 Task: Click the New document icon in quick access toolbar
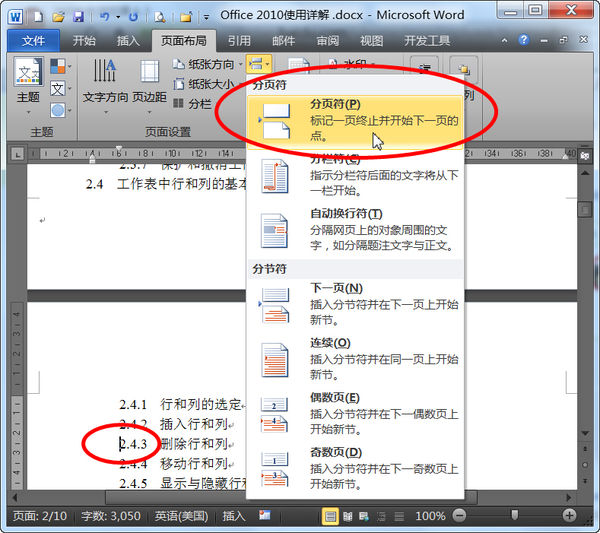click(38, 17)
